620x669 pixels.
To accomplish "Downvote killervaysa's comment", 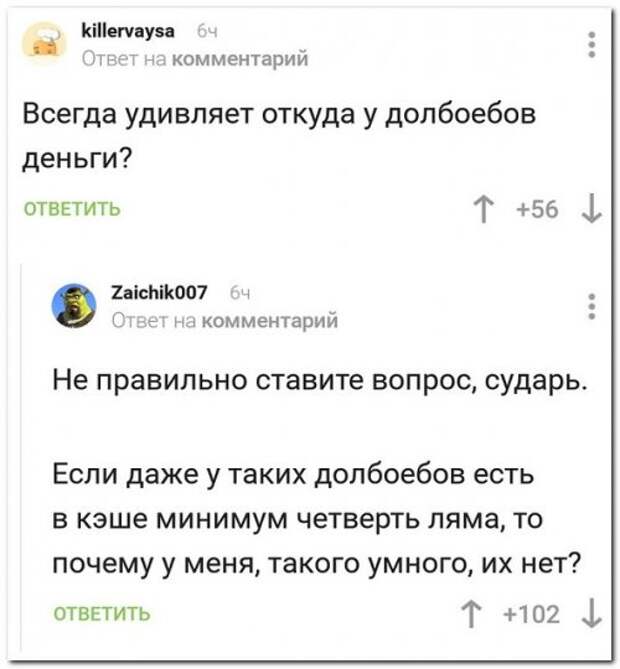I will point(591,209).
